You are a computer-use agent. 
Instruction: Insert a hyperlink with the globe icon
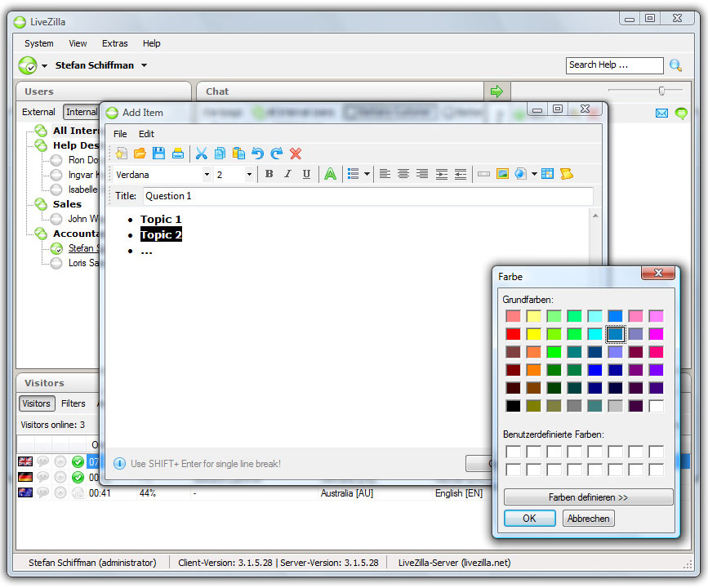[x=521, y=174]
